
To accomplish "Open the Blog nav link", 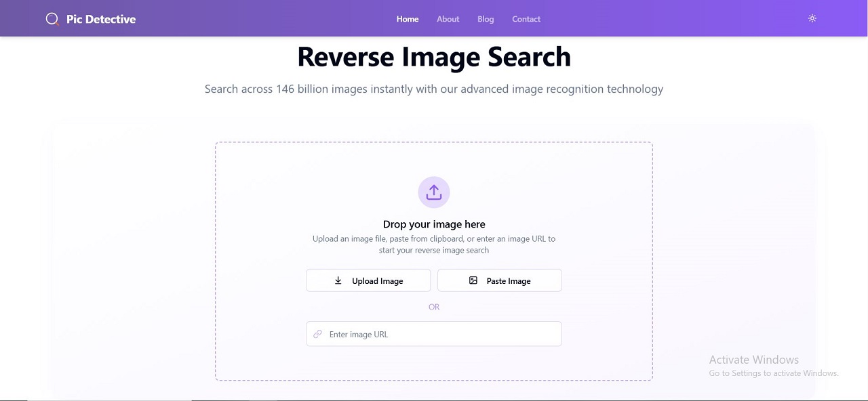I will (486, 19).
